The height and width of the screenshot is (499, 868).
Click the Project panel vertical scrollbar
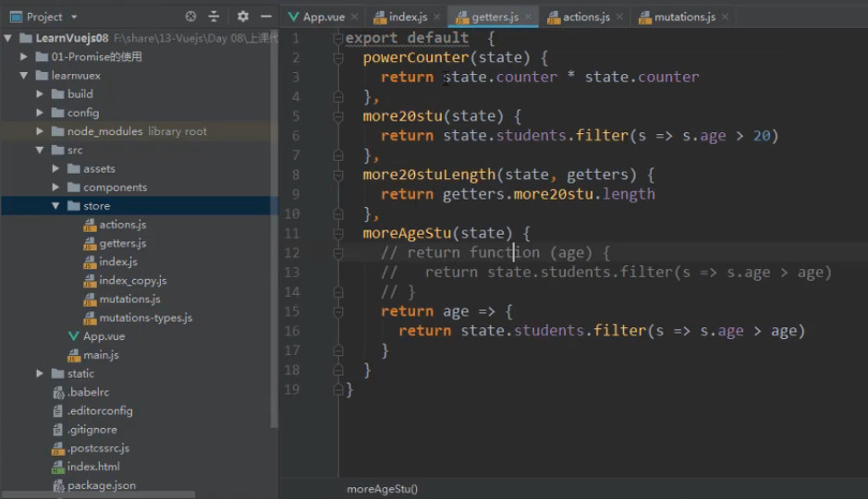[x=274, y=229]
